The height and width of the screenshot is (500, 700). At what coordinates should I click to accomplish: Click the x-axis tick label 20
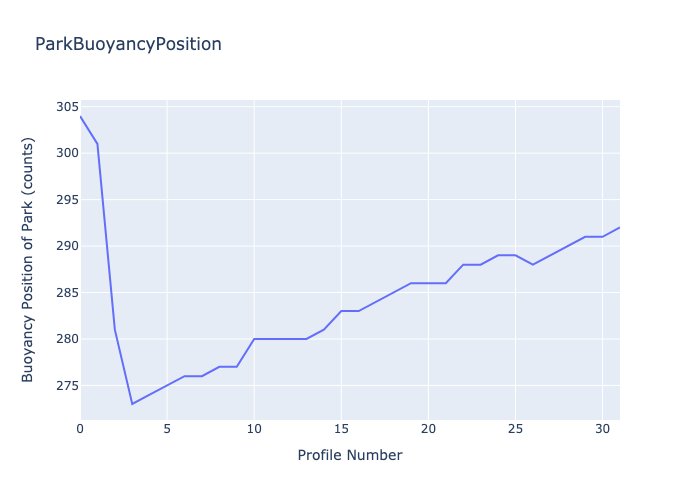428,429
